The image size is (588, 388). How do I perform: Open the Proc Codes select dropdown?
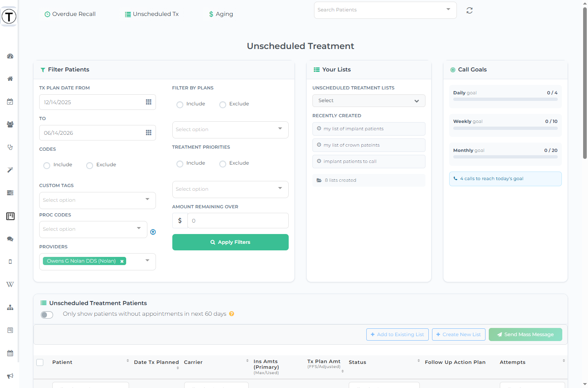(93, 229)
